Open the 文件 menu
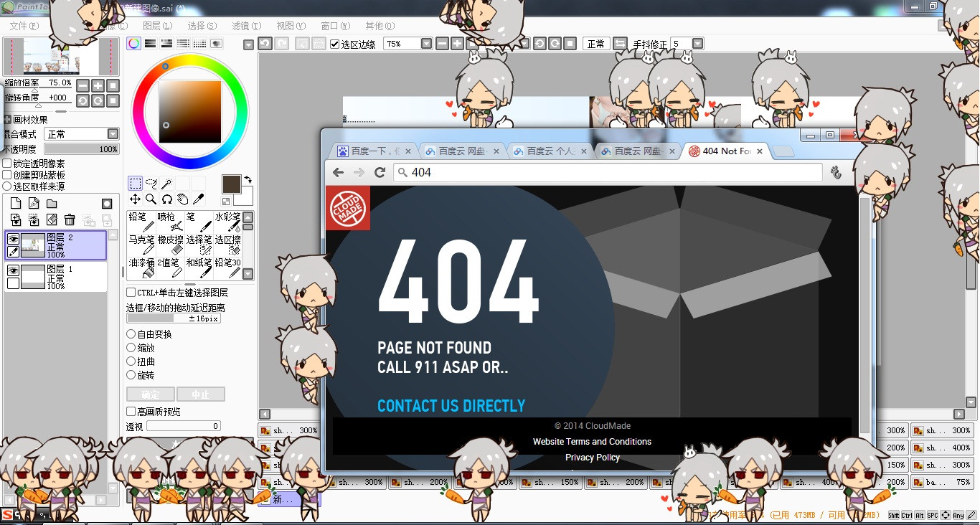The width and height of the screenshot is (980, 525). coord(24,26)
